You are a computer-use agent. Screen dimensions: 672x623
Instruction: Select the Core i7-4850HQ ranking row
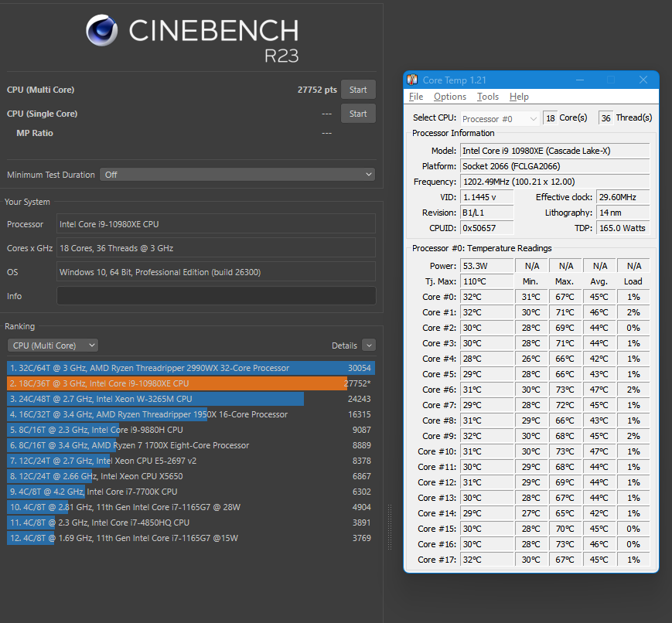(x=191, y=523)
